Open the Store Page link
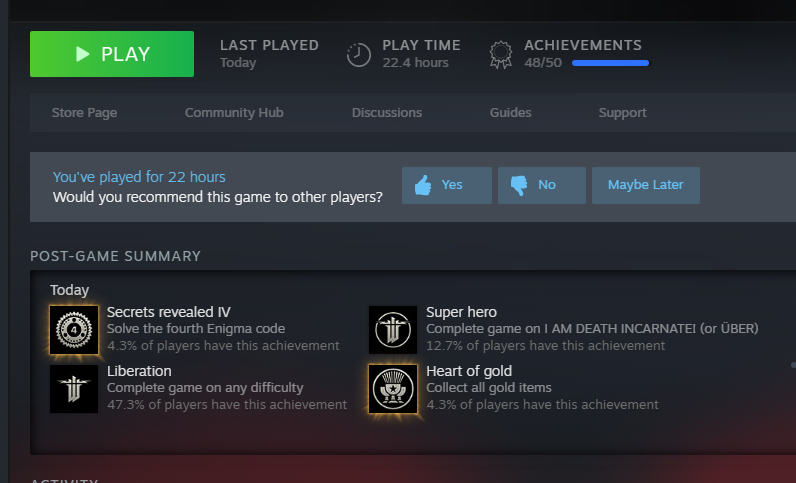796x483 pixels. [84, 113]
